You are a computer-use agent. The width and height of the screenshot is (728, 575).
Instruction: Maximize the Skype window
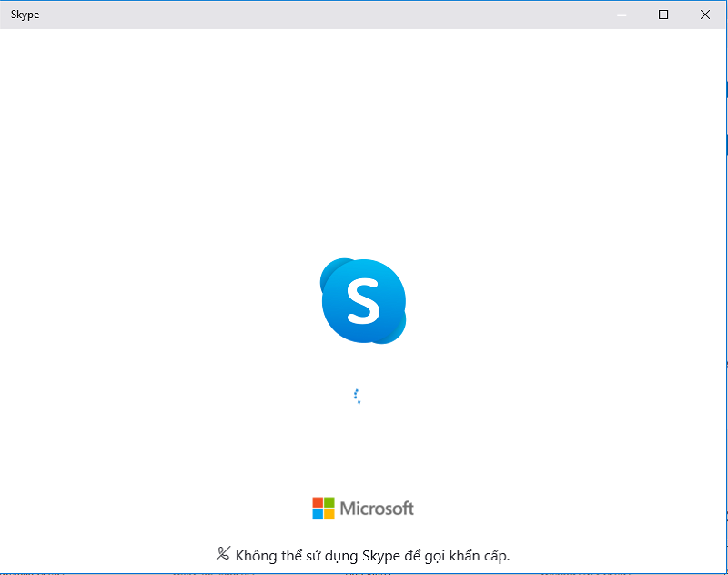(663, 15)
